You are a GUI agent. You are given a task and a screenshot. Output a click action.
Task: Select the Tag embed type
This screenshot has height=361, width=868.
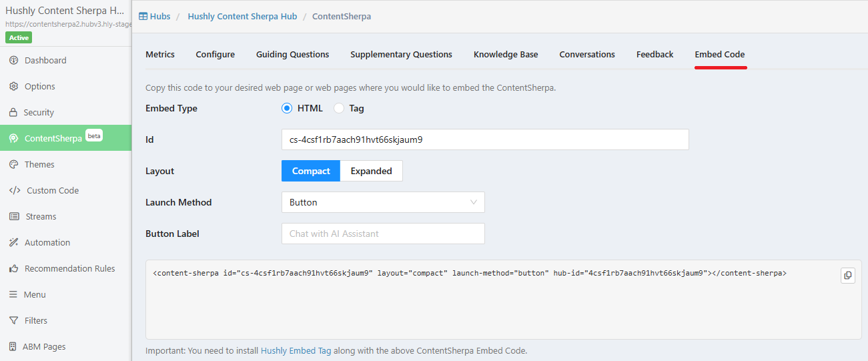pyautogui.click(x=339, y=108)
